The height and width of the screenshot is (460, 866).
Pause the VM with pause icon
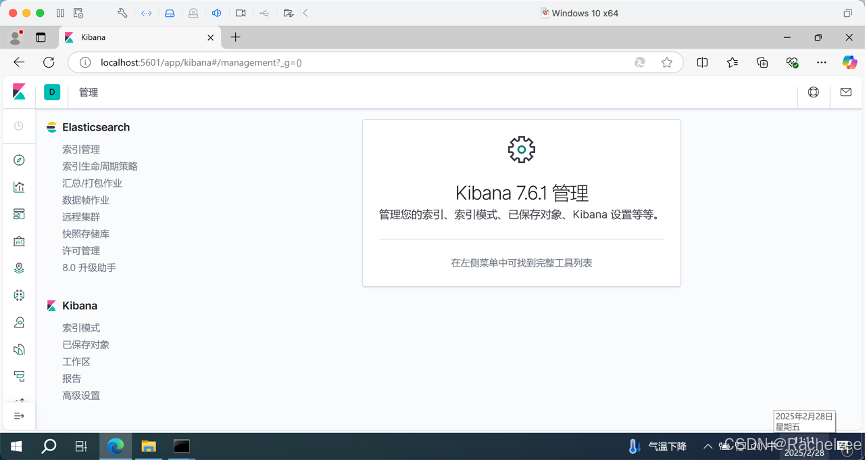coord(61,13)
